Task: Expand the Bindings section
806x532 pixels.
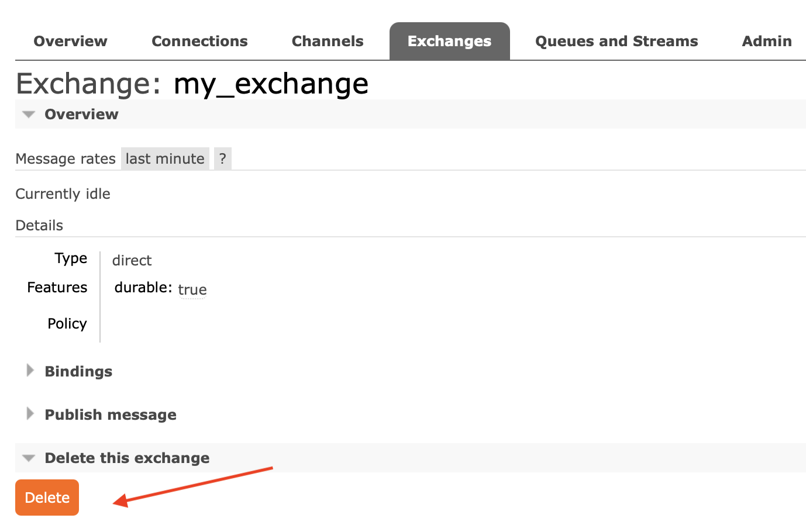Action: tap(78, 371)
